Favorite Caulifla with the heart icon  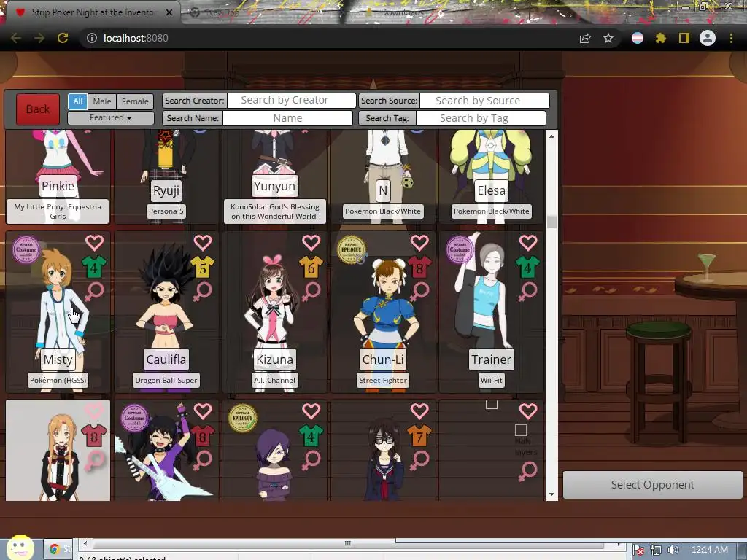point(203,243)
